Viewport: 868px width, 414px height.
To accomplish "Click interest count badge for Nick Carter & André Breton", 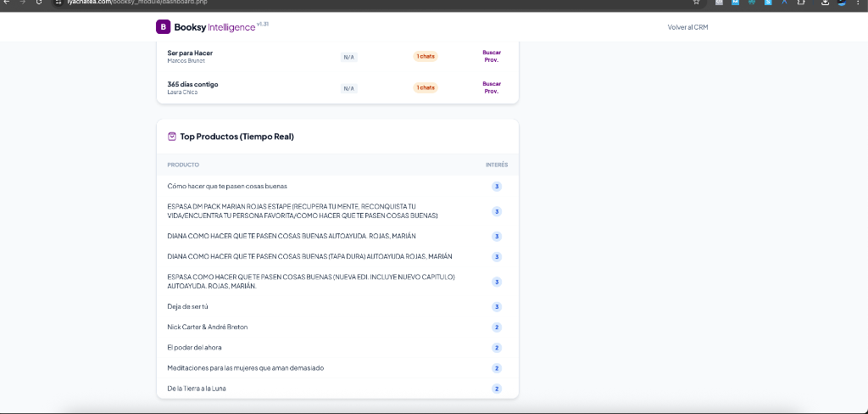I will click(x=497, y=327).
